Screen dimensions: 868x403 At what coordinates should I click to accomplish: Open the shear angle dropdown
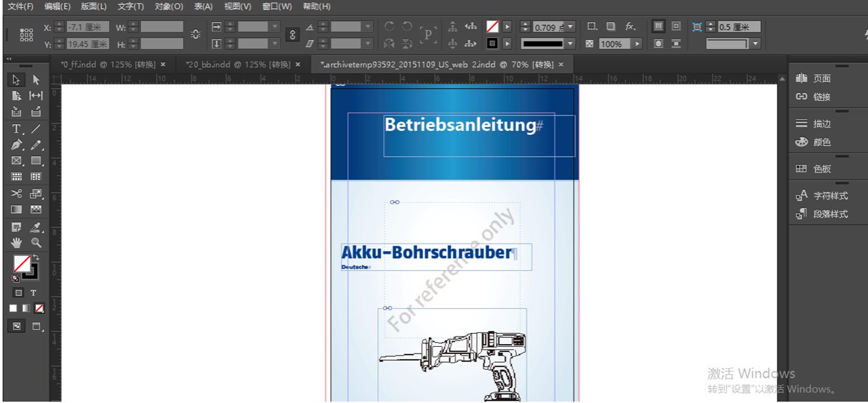pos(368,43)
